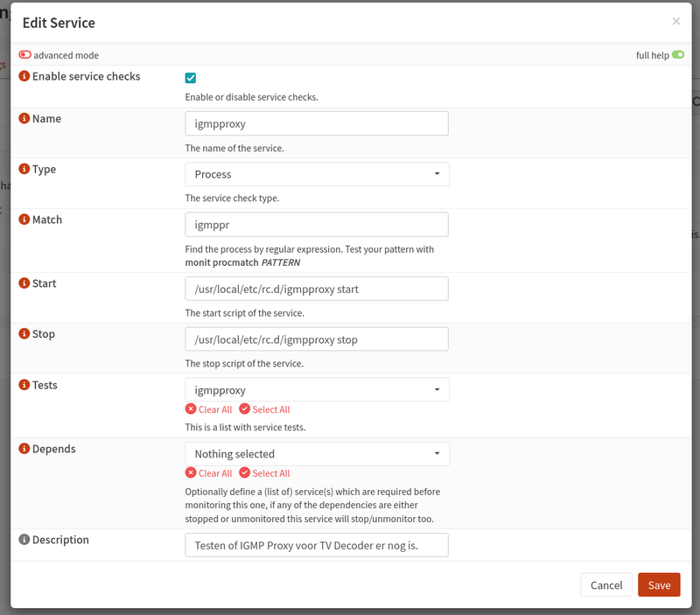The height and width of the screenshot is (615, 700).
Task: Click Clear All under Tests
Action: tap(209, 409)
